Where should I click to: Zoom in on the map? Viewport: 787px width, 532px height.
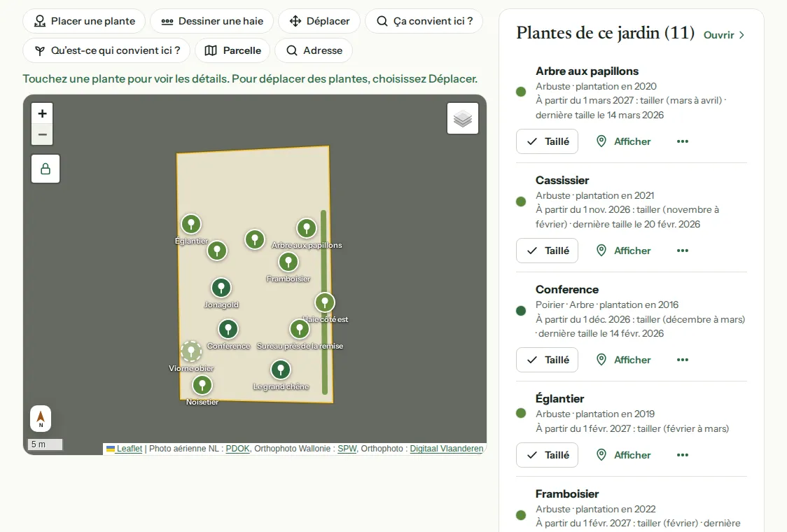pos(42,113)
